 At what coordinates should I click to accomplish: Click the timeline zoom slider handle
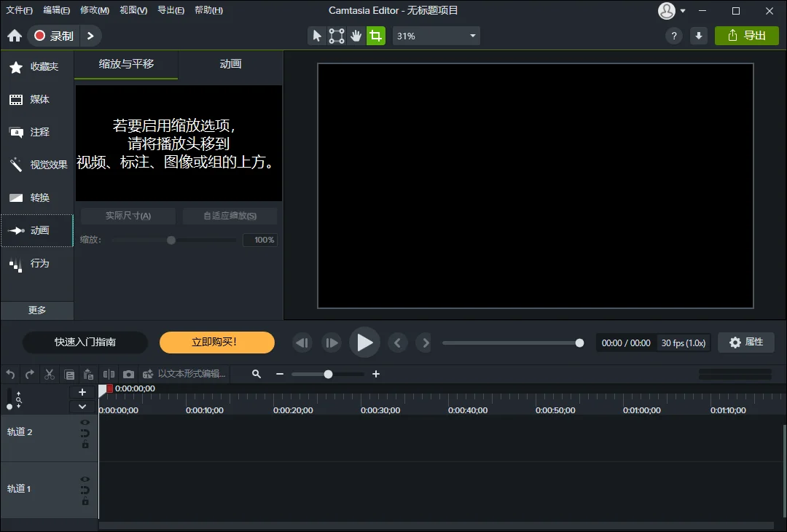point(328,374)
